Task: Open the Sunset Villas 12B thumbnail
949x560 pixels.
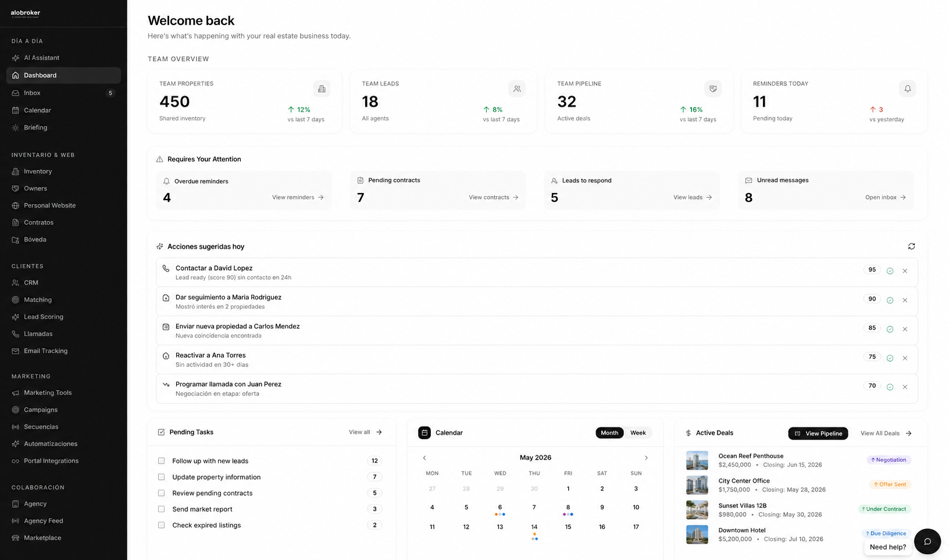Action: click(x=697, y=510)
